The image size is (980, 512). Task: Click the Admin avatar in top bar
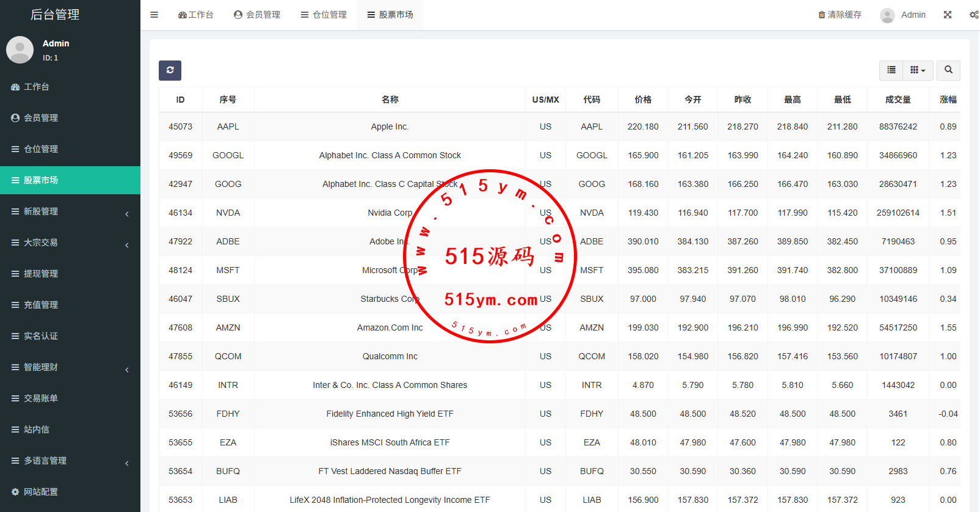tap(887, 15)
